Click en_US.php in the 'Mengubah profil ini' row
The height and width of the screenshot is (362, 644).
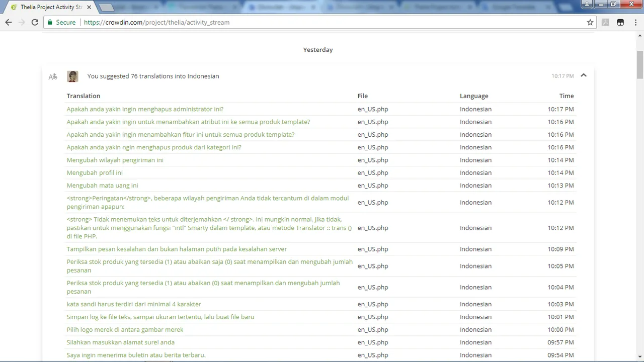(373, 172)
